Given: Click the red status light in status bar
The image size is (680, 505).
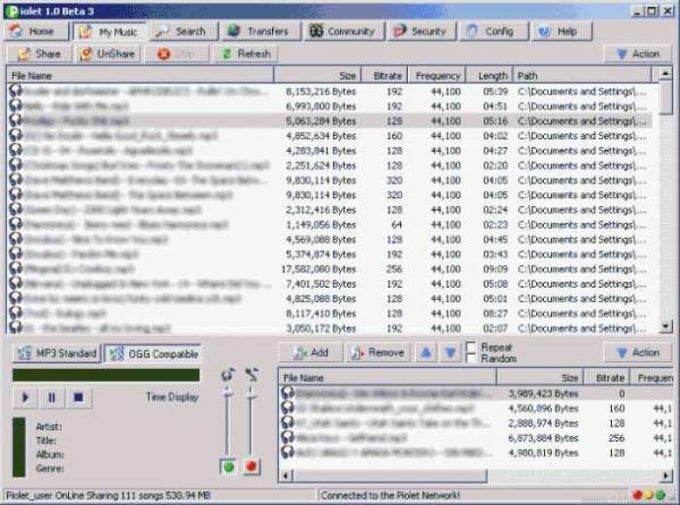Looking at the screenshot, I should coord(638,495).
